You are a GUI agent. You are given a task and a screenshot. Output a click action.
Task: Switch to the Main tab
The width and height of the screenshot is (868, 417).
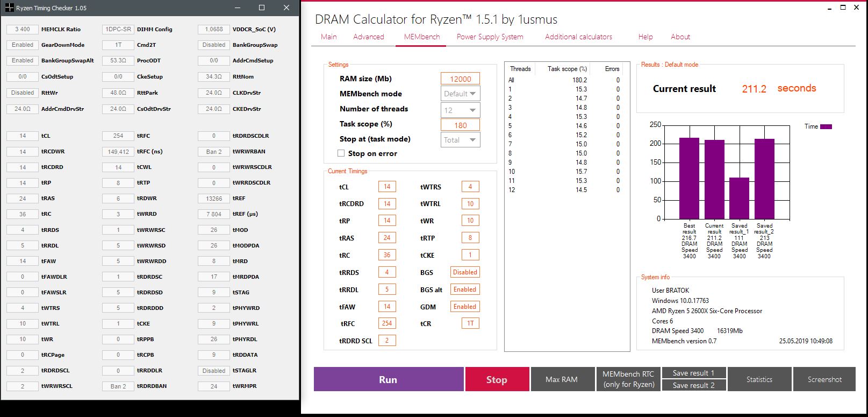[329, 37]
